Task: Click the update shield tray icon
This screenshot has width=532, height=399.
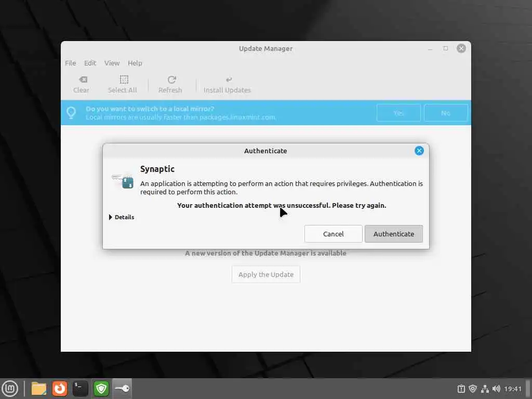Action: (473, 389)
